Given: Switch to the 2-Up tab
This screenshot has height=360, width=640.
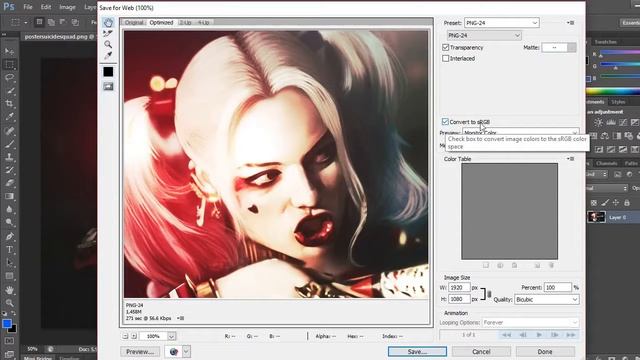Looking at the screenshot, I should coord(185,22).
